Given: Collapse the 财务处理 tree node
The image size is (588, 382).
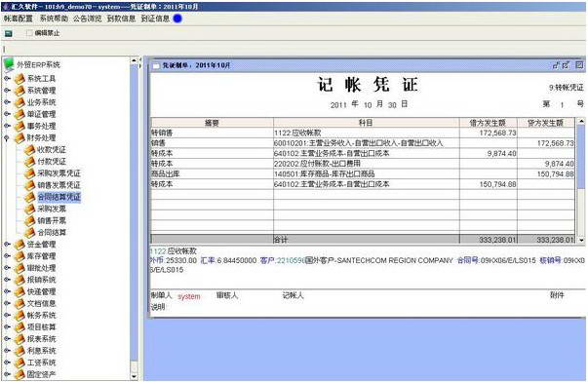Looking at the screenshot, I should point(7,138).
